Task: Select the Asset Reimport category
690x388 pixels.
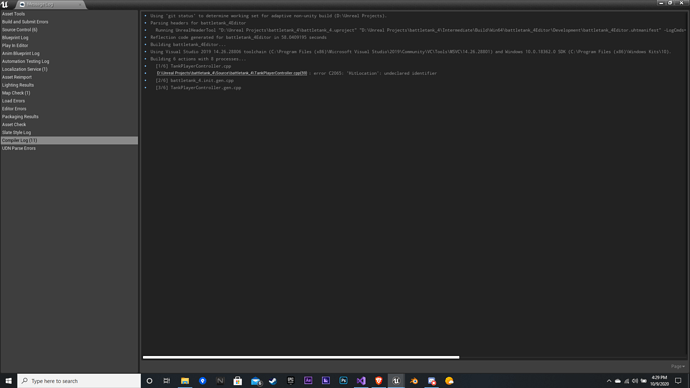Action: [x=69, y=77]
